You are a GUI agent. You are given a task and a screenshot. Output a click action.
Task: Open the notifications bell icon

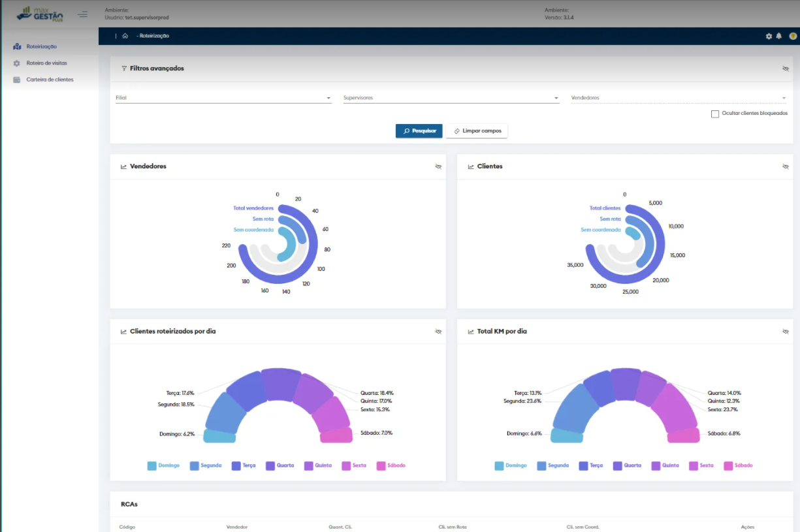778,36
